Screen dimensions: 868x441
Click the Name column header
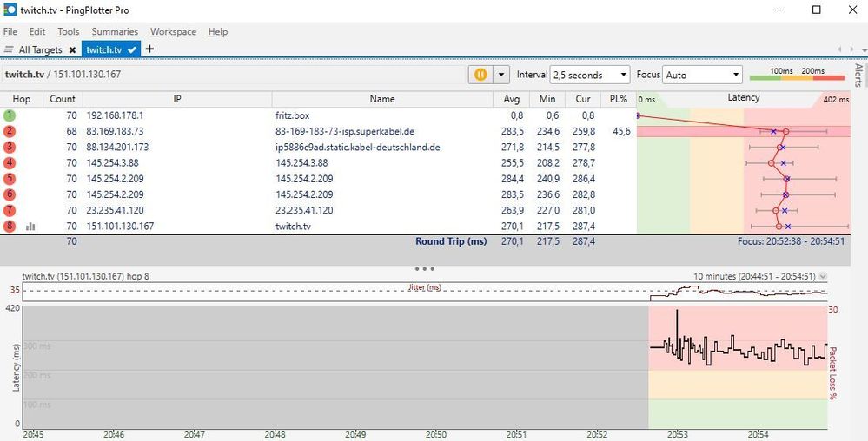click(x=382, y=99)
